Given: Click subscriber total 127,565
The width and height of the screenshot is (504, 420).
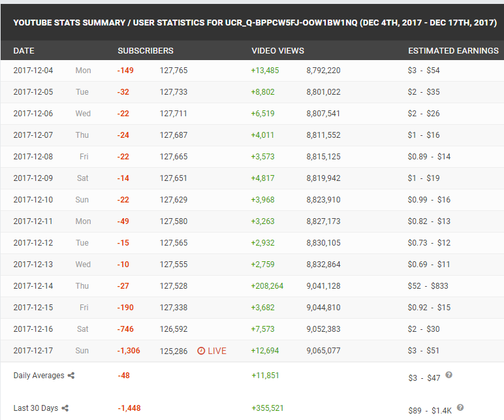Looking at the screenshot, I should (174, 243).
